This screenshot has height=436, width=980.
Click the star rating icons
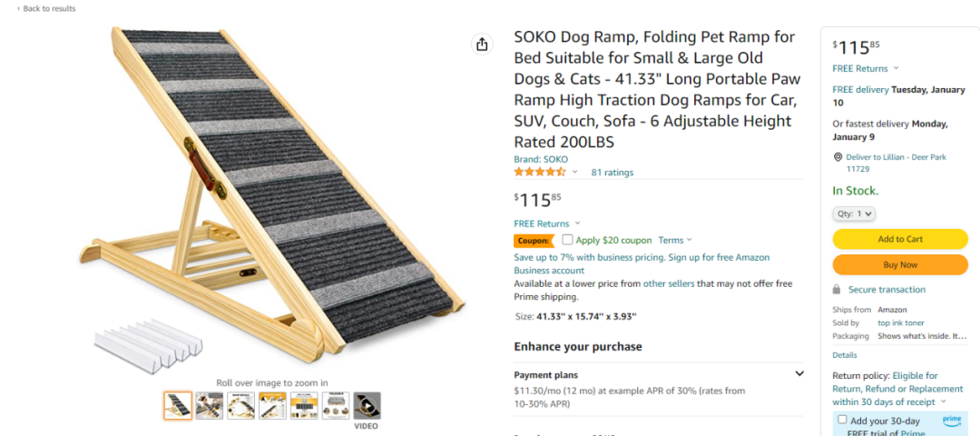coord(539,172)
